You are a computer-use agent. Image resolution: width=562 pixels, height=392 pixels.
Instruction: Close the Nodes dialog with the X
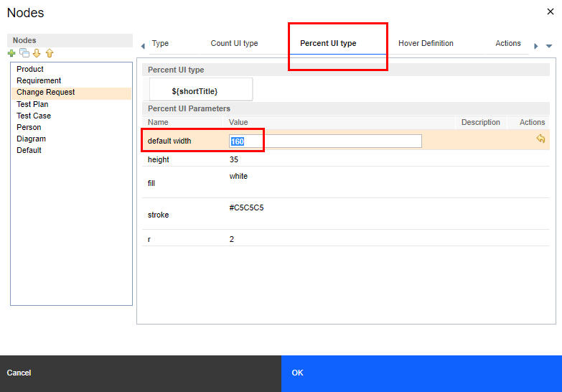click(551, 11)
